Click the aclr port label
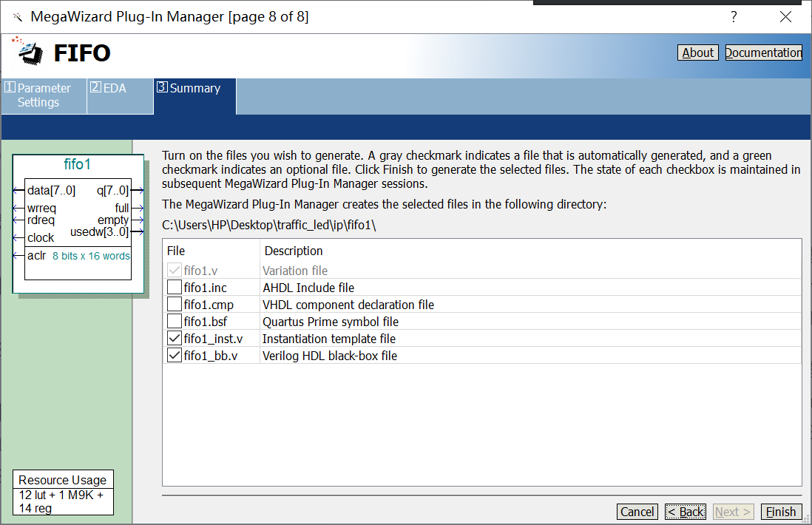Viewport: 812px width, 525px height. [x=37, y=255]
